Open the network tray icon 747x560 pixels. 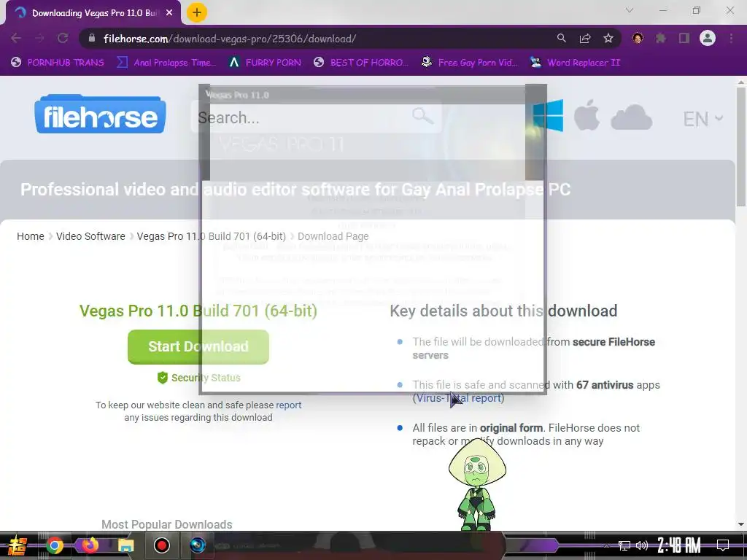[624, 545]
